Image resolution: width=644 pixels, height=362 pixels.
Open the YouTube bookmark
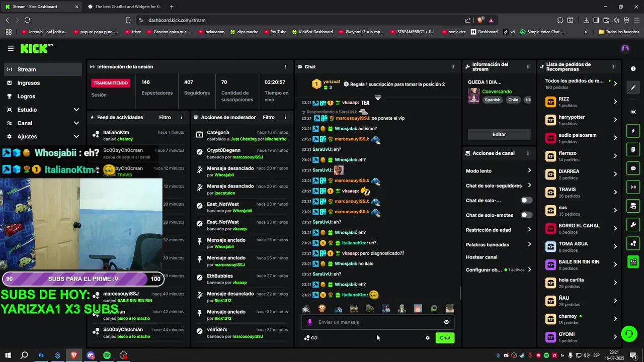(x=274, y=32)
